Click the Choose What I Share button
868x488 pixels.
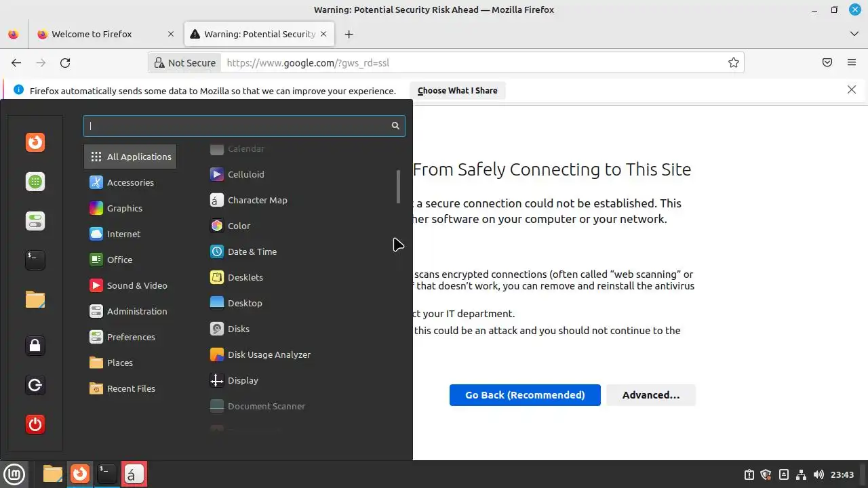[457, 91]
